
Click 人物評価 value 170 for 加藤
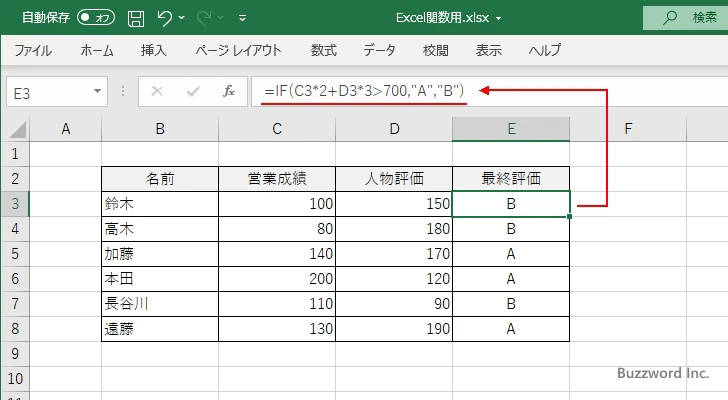[394, 254]
